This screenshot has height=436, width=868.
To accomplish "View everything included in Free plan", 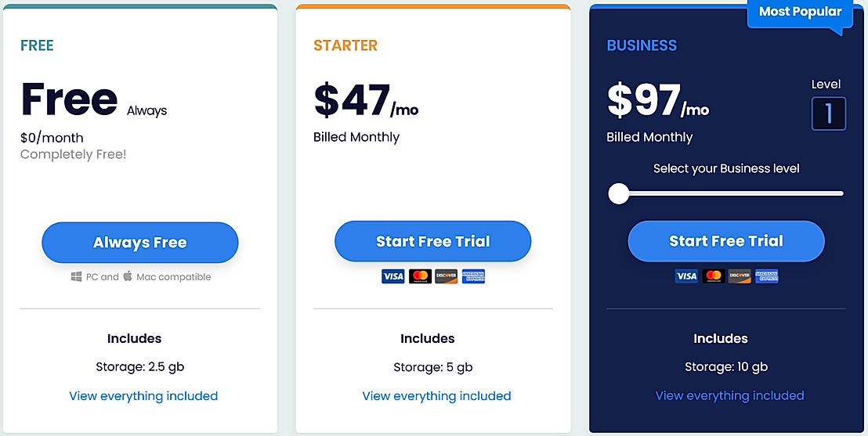I will click(x=143, y=396).
